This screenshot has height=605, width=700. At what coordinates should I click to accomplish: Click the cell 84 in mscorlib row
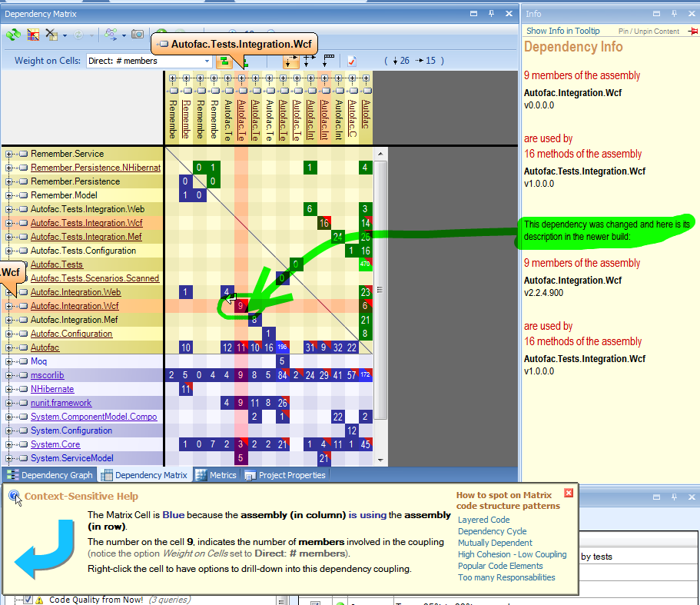[282, 375]
